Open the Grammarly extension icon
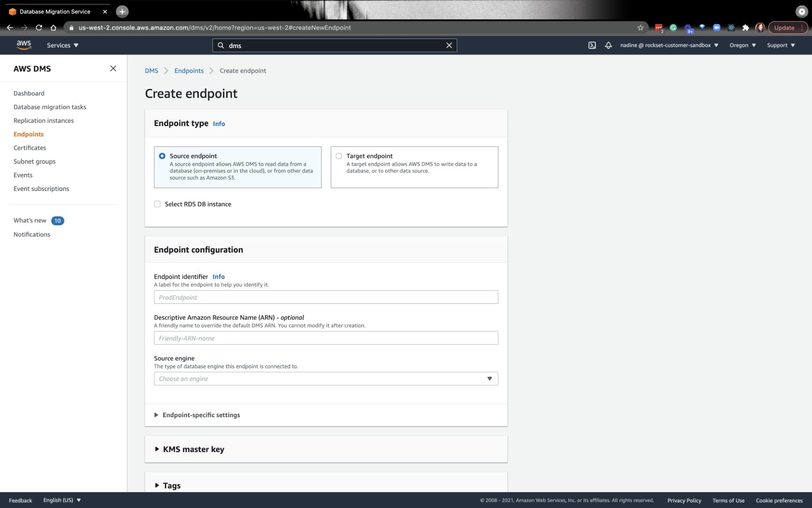The height and width of the screenshot is (508, 812). pyautogui.click(x=673, y=28)
